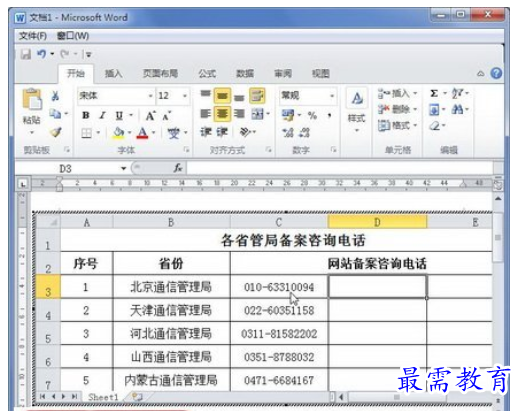The width and height of the screenshot is (519, 411).
Task: Switch to the 公式 tab
Action: (x=207, y=73)
